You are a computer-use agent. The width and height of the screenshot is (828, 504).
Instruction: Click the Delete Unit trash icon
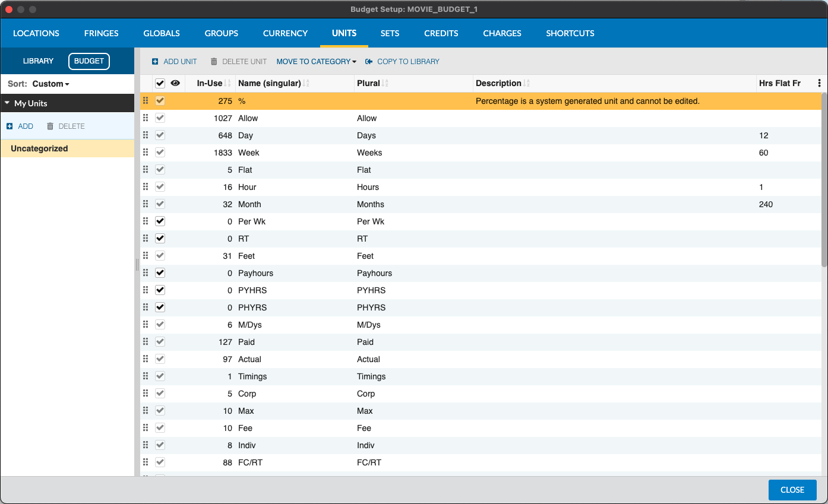point(214,62)
